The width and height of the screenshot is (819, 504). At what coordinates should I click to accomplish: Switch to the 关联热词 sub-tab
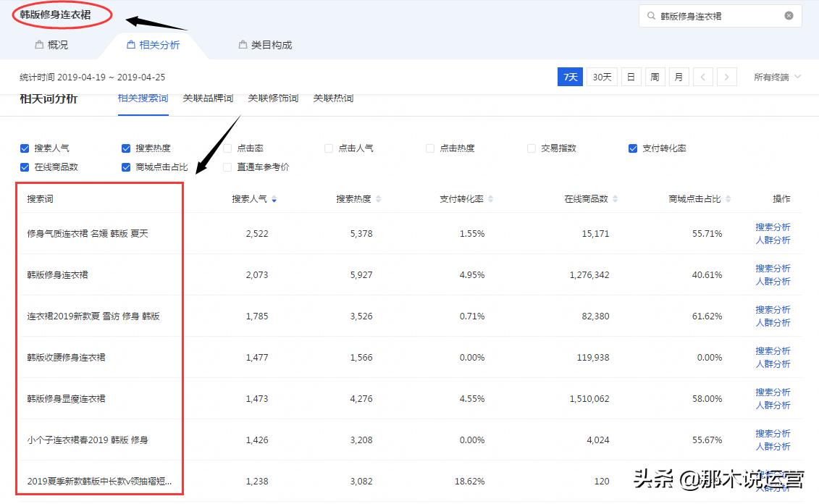(333, 99)
